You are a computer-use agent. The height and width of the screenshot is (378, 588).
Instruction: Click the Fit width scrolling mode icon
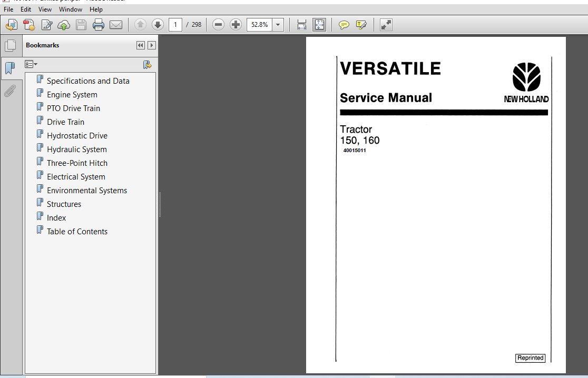coord(301,25)
